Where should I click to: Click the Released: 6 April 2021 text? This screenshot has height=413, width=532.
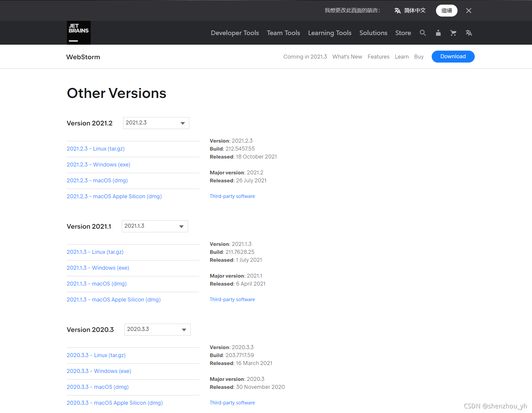coord(238,284)
